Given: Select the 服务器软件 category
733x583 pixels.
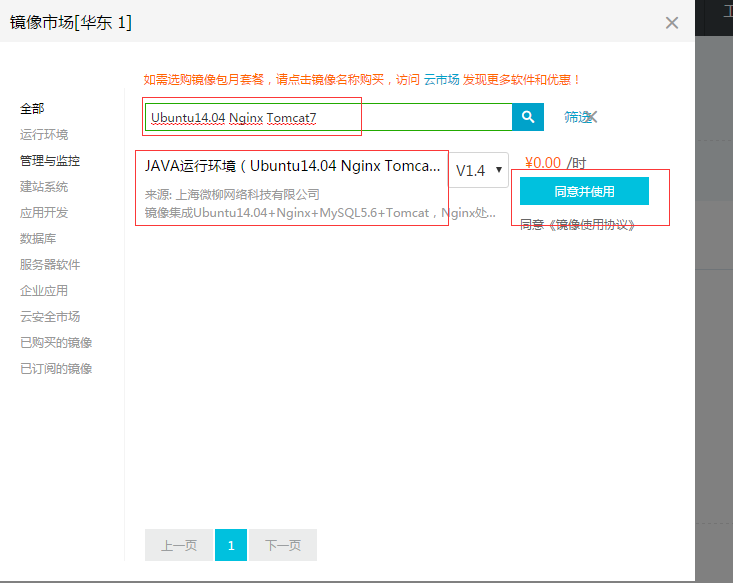Looking at the screenshot, I should [50, 265].
